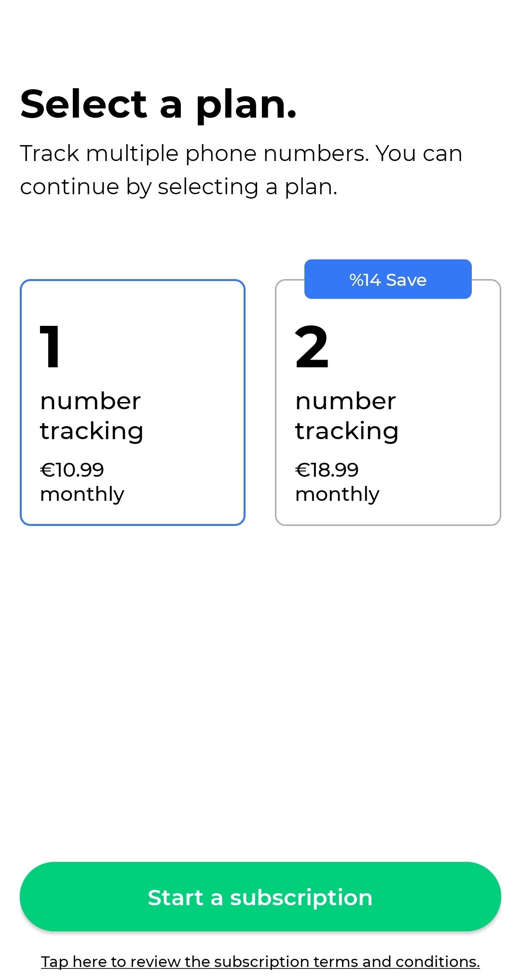Click the word "plan." in the title
Viewport: 521px width, 980px height.
[246, 105]
